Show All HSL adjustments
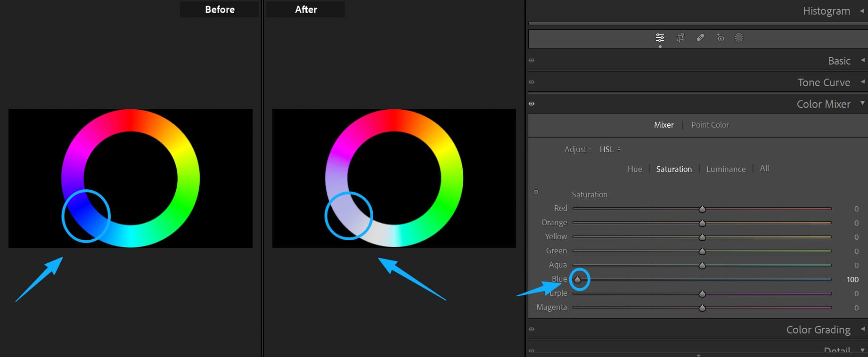 764,169
